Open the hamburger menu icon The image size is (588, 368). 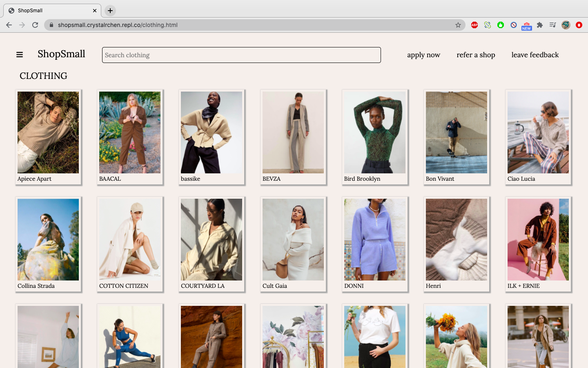coord(20,54)
